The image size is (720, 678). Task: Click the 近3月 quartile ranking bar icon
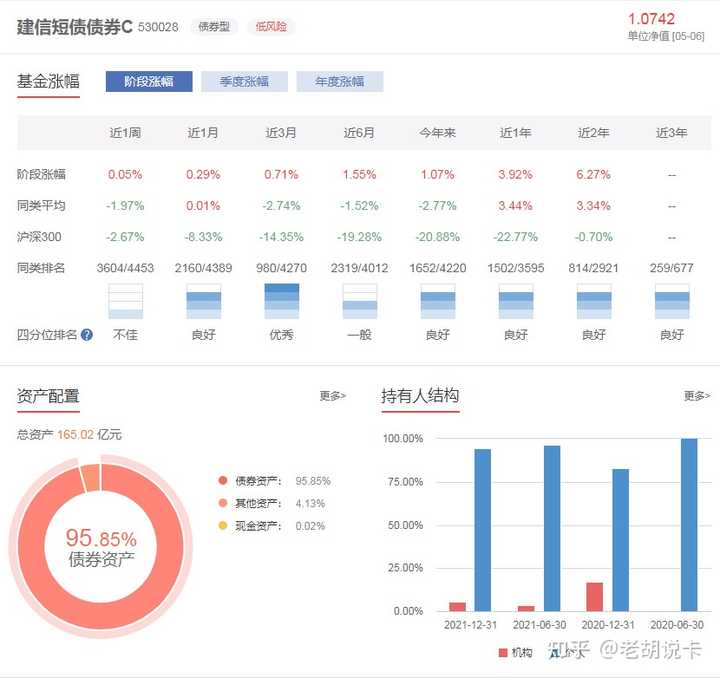pyautogui.click(x=281, y=301)
